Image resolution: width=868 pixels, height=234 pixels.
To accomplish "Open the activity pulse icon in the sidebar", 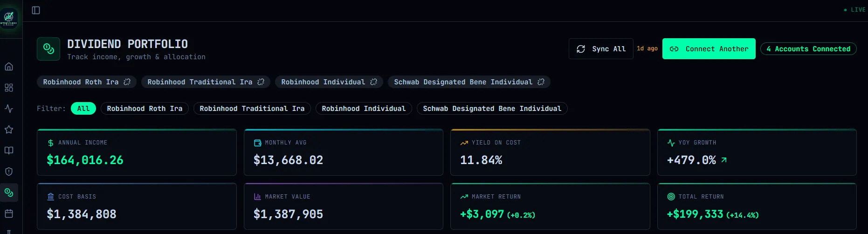I will click(9, 109).
